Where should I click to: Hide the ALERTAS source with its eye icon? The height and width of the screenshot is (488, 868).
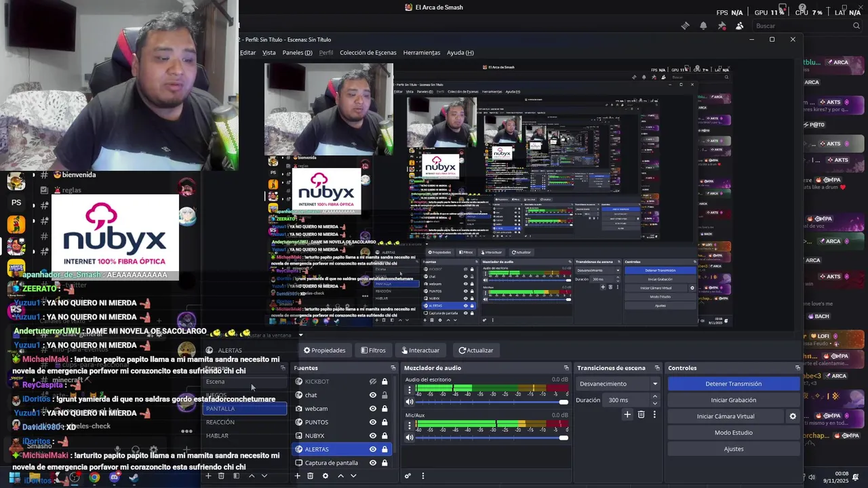pyautogui.click(x=372, y=449)
